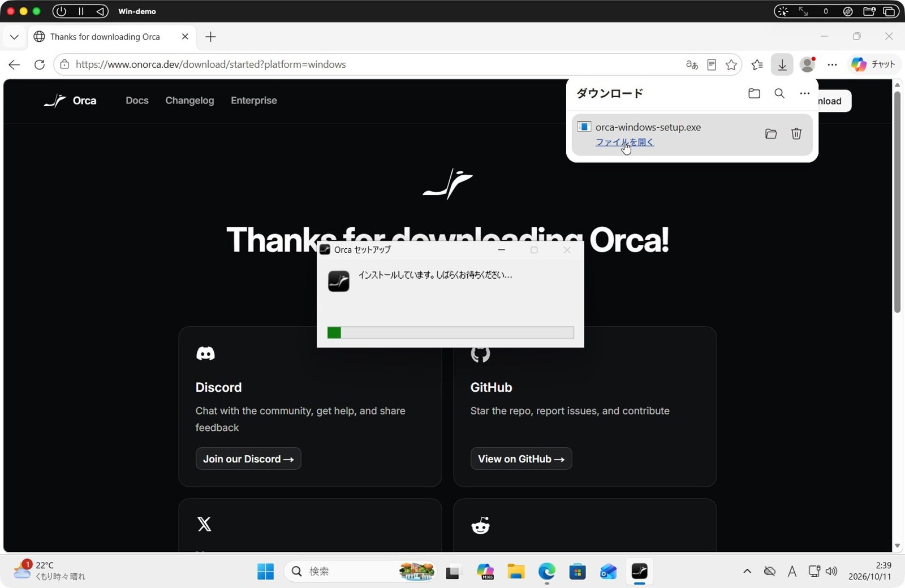This screenshot has height=588, width=905.
Task: Open the weather widget 22°C
Action: point(50,571)
